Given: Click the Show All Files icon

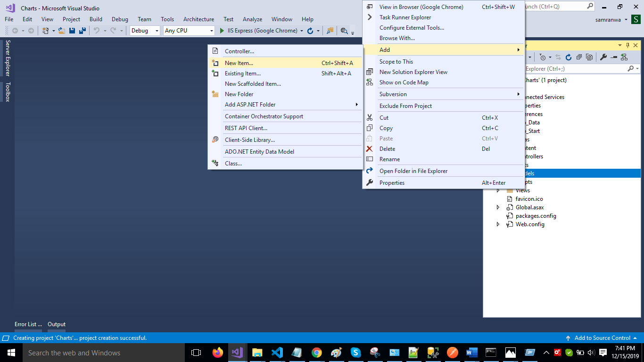Looking at the screenshot, I should 589,57.
